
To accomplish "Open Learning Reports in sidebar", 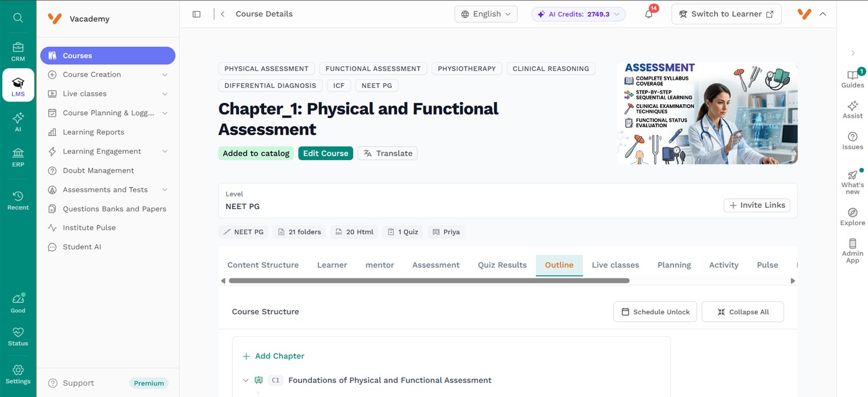I will click(x=93, y=132).
